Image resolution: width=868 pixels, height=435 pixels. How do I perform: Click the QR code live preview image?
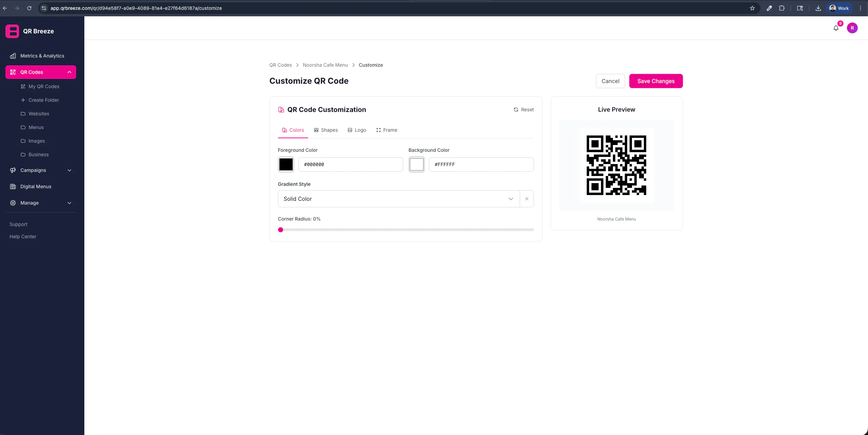[x=616, y=165]
